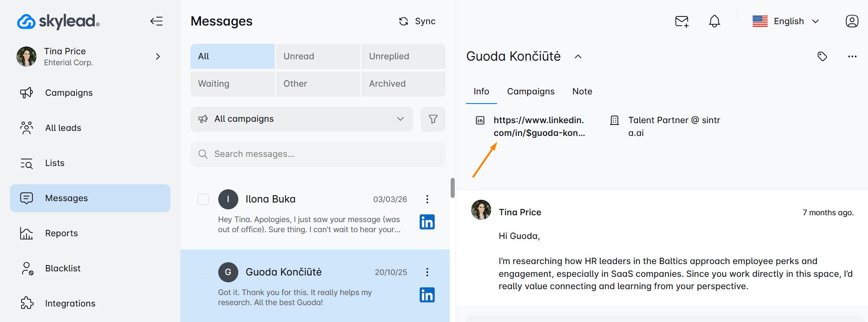
Task: Expand Tina Price account switcher chevron
Action: (x=158, y=57)
